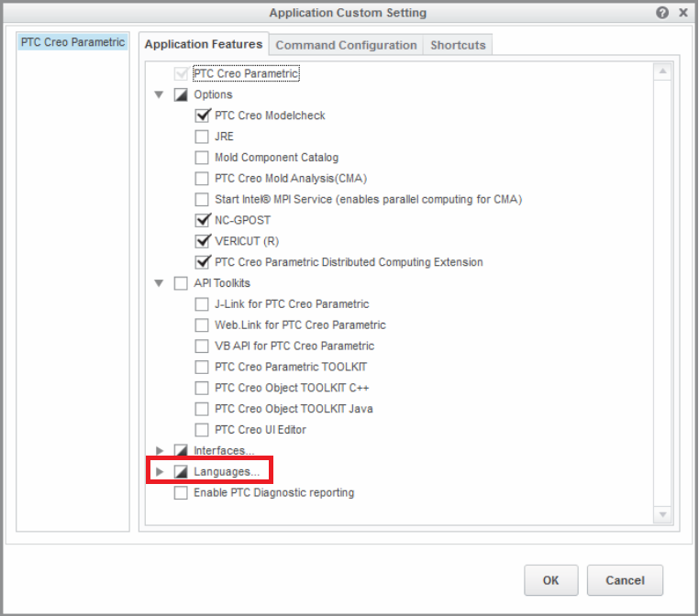Open the Shortcuts tab
This screenshot has height=616, width=699.
point(458,45)
